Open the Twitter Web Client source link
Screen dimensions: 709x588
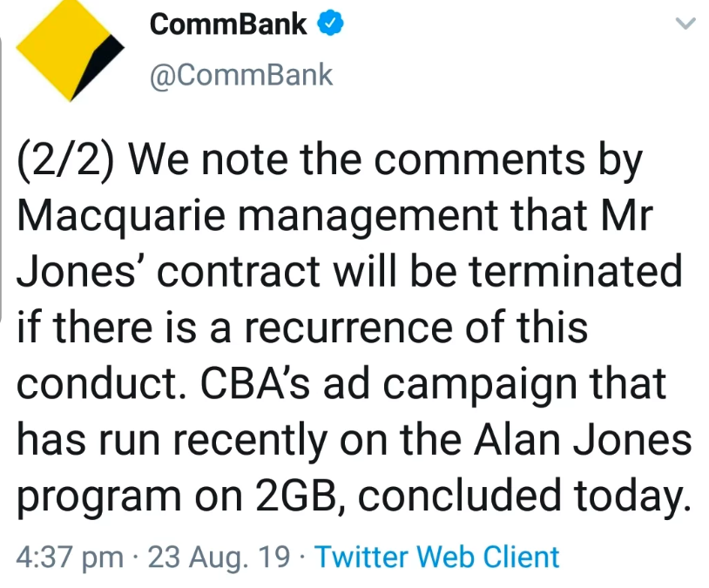coord(436,558)
